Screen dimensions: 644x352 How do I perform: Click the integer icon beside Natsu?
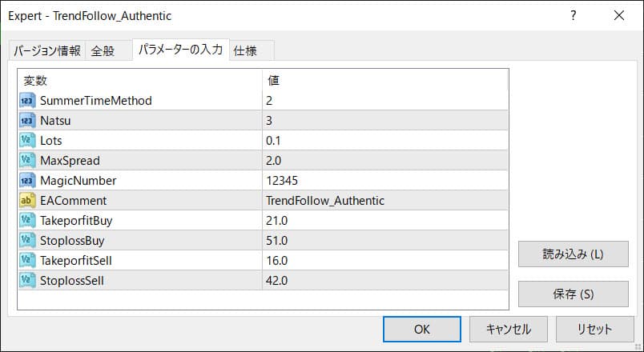pyautogui.click(x=27, y=120)
